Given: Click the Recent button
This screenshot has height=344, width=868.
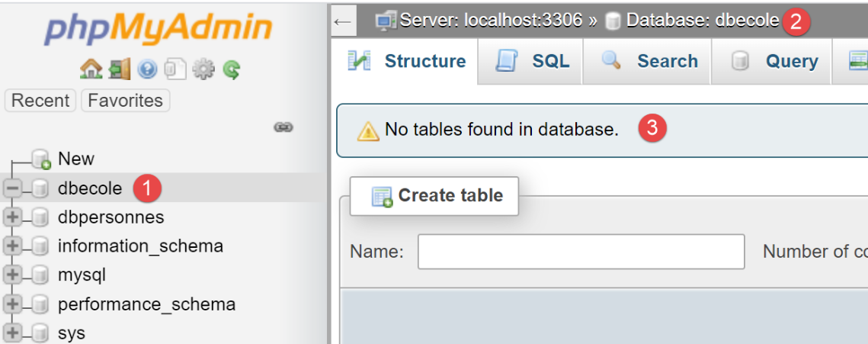Looking at the screenshot, I should coord(40,101).
